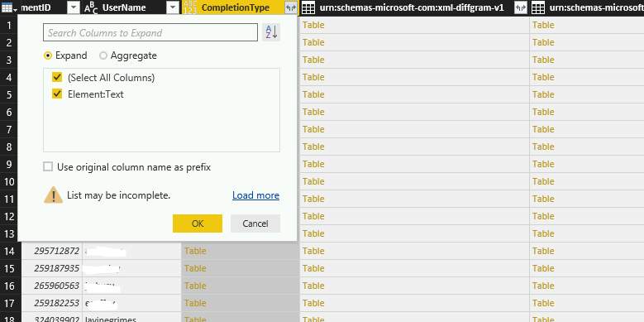
Task: Click the Load more link
Action: (256, 195)
